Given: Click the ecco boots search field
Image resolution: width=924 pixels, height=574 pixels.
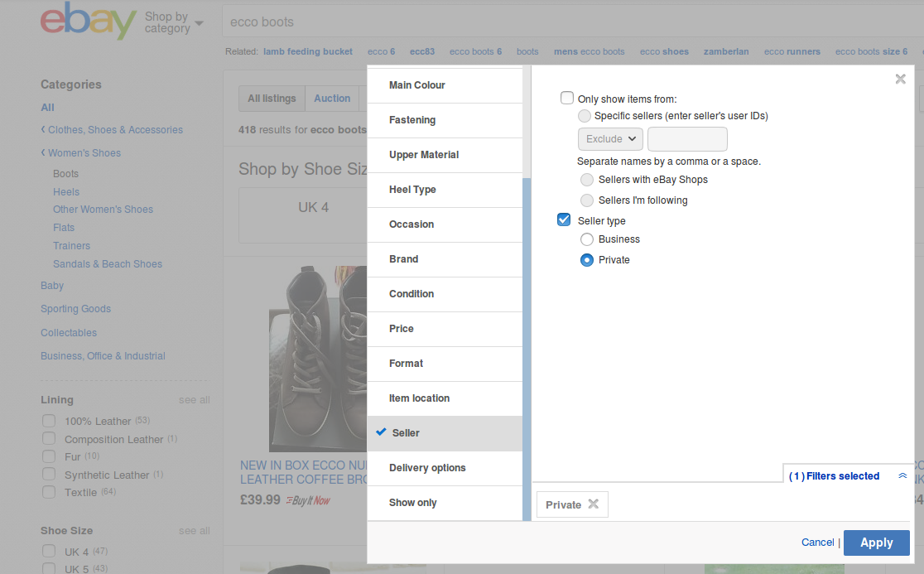Looking at the screenshot, I should point(571,22).
